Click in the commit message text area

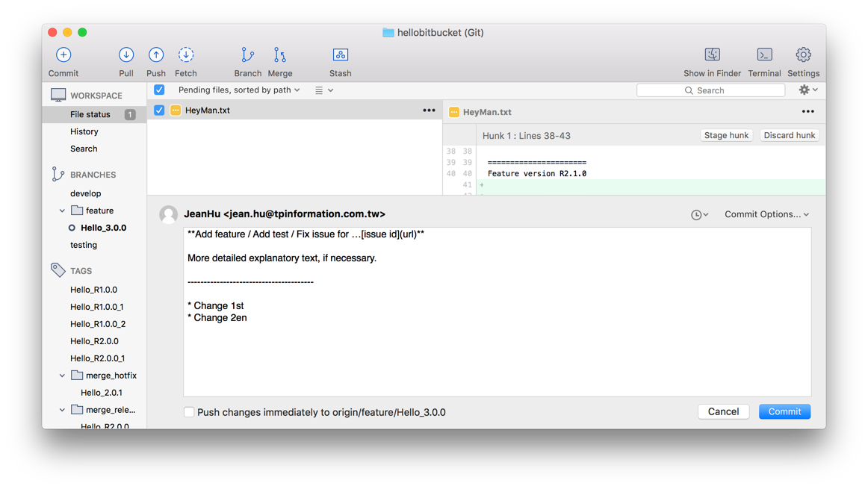pyautogui.click(x=497, y=312)
